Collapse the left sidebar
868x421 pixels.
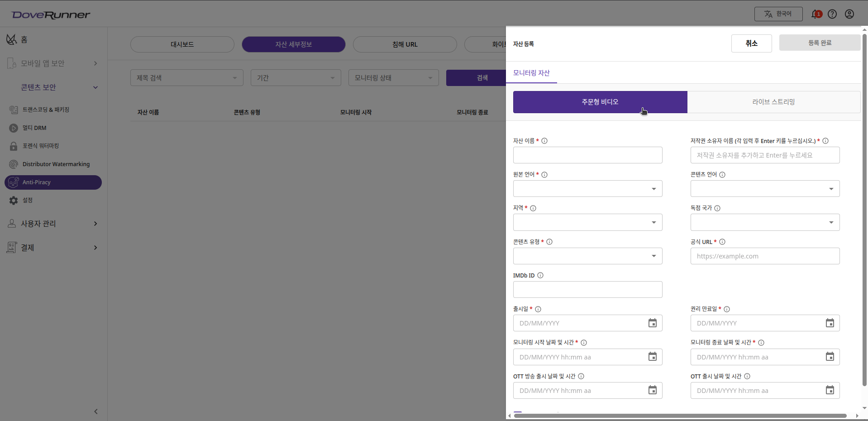95,411
